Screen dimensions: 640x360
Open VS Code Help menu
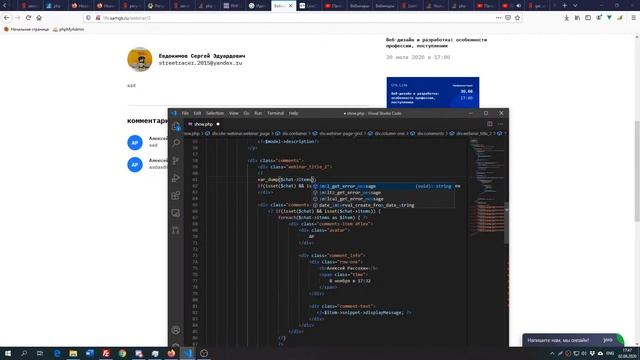[x=293, y=113]
